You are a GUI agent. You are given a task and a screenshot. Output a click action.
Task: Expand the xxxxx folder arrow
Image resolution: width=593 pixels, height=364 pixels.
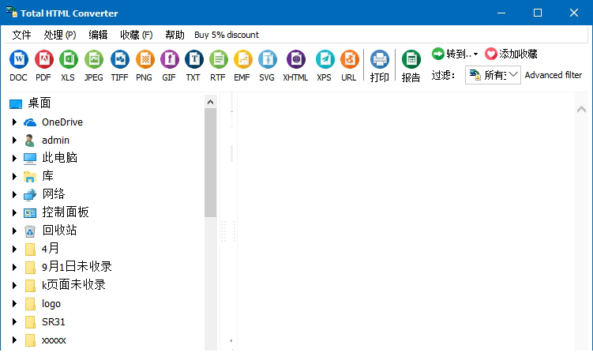14,340
